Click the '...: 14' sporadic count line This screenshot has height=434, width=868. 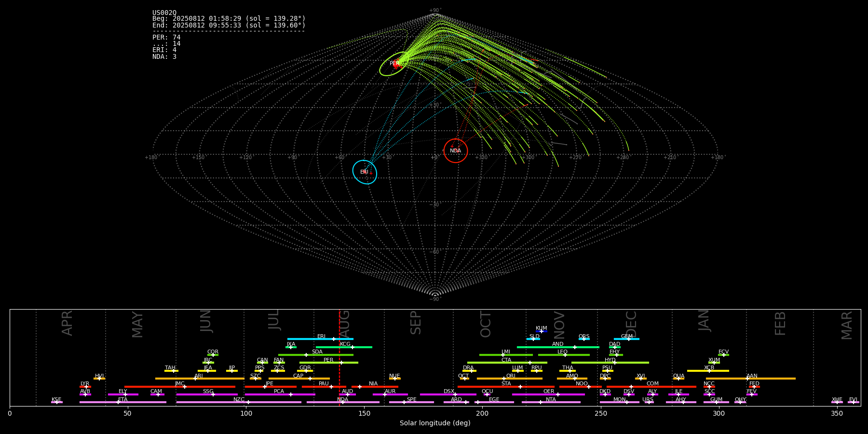166,44
